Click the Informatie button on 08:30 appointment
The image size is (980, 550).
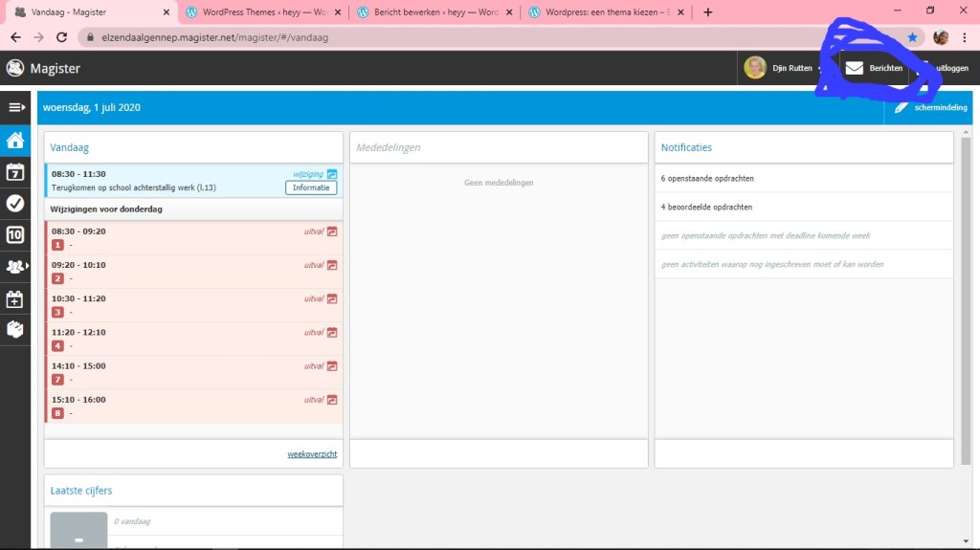[x=311, y=187]
